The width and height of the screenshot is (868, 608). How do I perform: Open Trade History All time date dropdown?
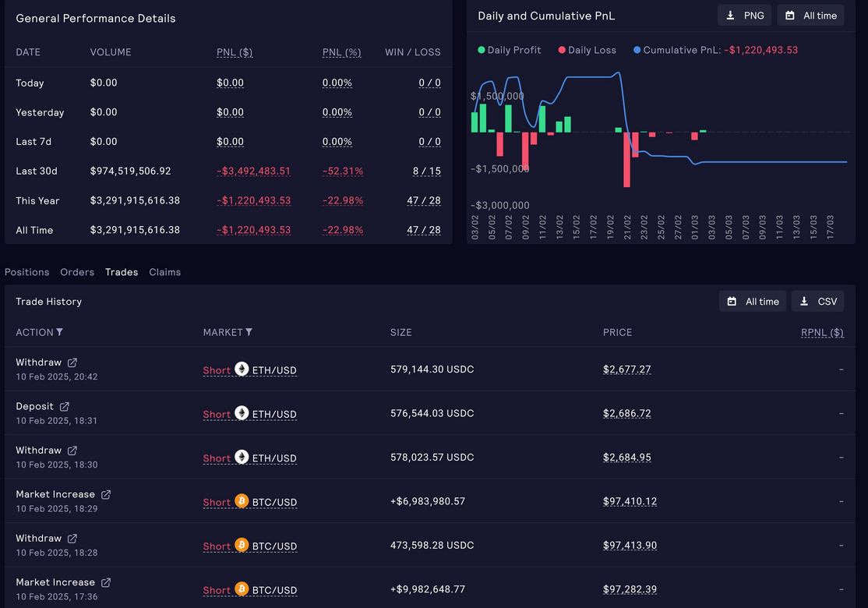tap(753, 302)
